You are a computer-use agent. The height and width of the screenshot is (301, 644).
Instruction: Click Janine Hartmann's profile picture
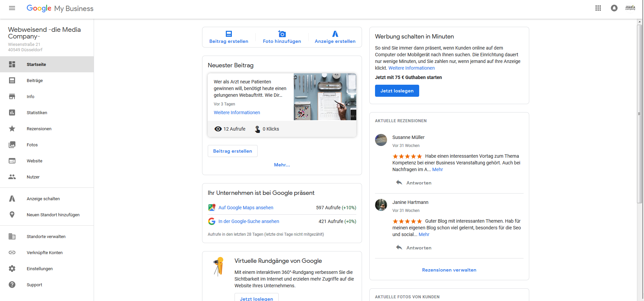pyautogui.click(x=381, y=205)
